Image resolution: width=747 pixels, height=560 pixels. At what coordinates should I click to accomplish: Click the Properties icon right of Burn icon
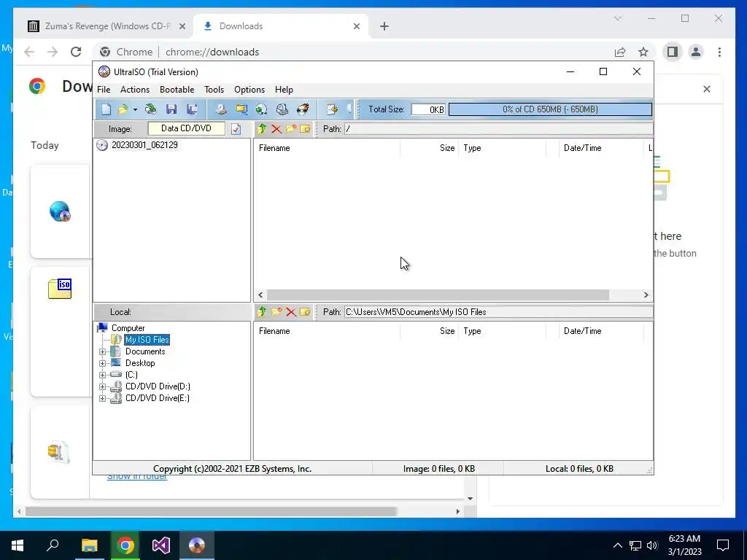pos(332,109)
